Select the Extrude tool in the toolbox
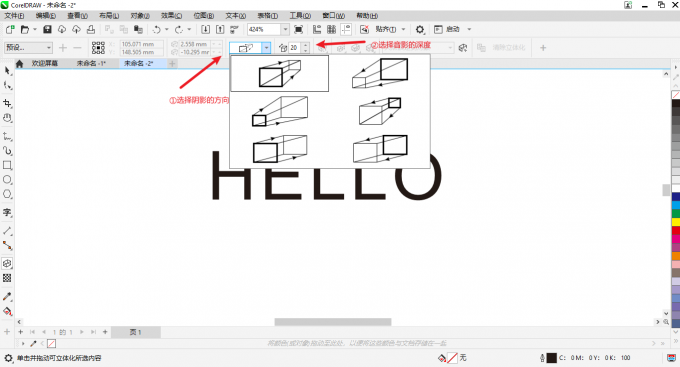This screenshot has width=680, height=367. [7, 263]
